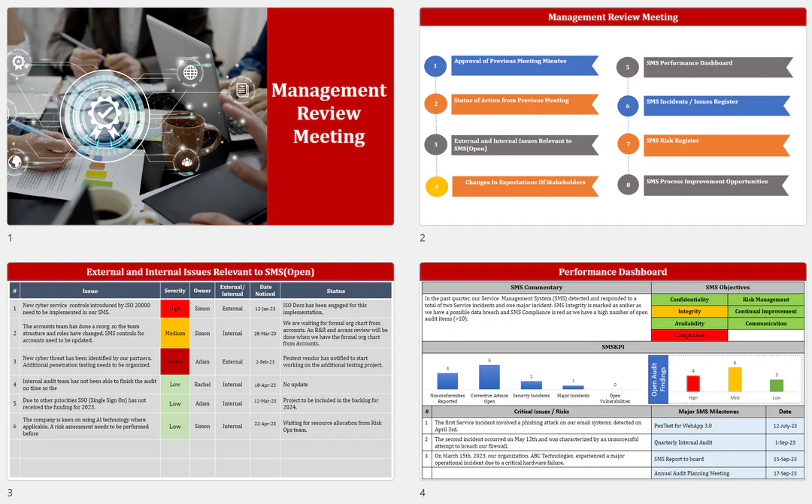
Task: Click the document icon on the title slide
Action: point(242,90)
